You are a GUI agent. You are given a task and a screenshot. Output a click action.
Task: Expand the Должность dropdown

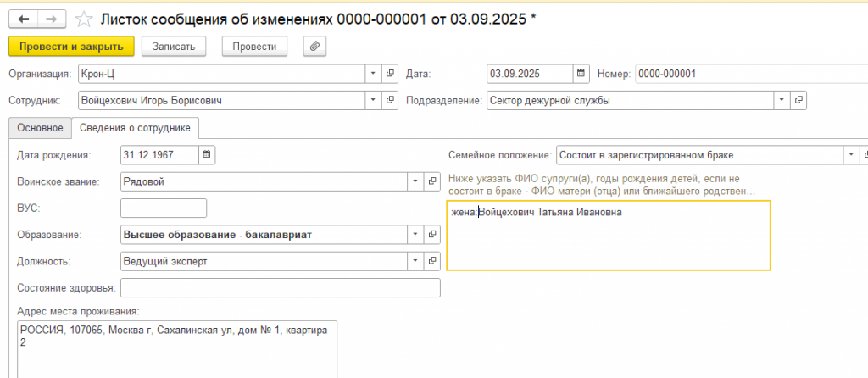point(415,261)
